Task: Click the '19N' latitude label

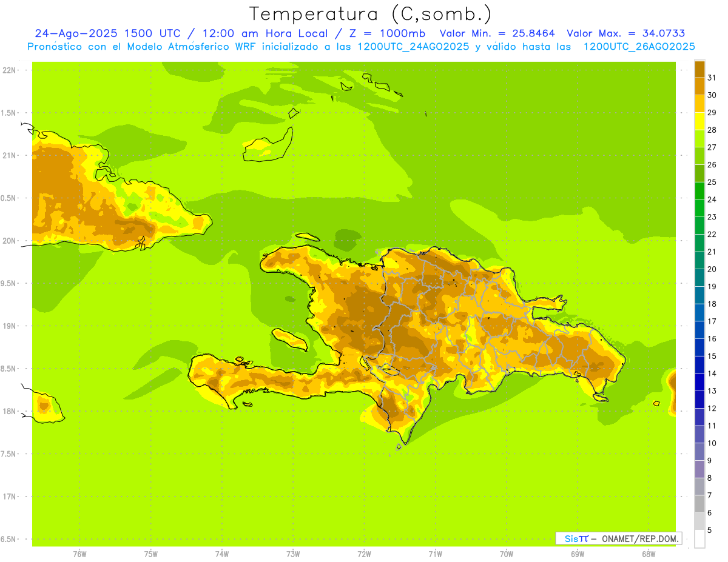Action: [x=9, y=326]
